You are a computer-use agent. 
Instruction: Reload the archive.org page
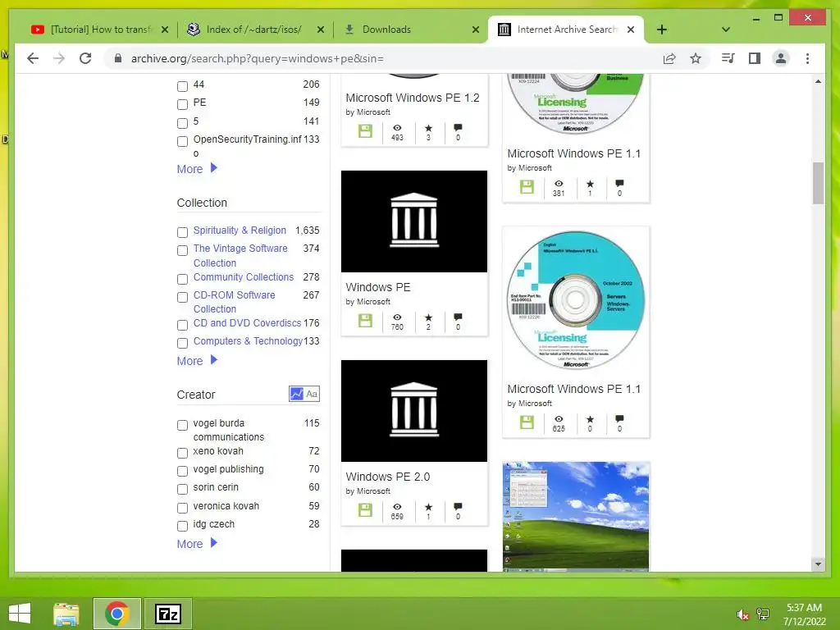[85, 58]
